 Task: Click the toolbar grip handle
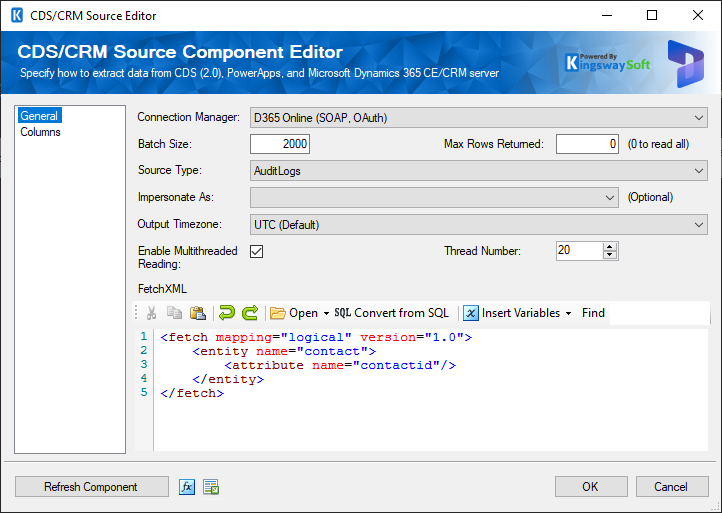[x=136, y=313]
